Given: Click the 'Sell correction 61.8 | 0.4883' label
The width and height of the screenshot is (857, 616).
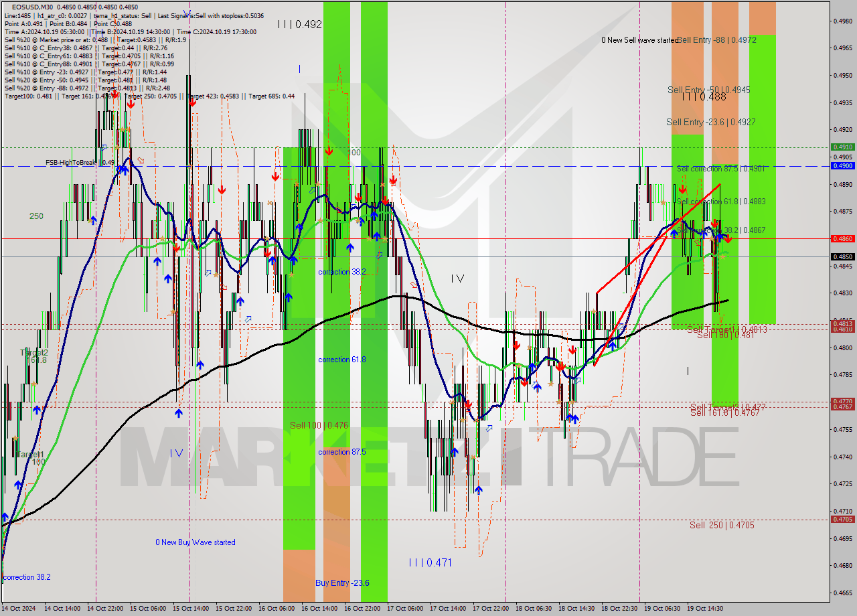Looking at the screenshot, I should [721, 201].
